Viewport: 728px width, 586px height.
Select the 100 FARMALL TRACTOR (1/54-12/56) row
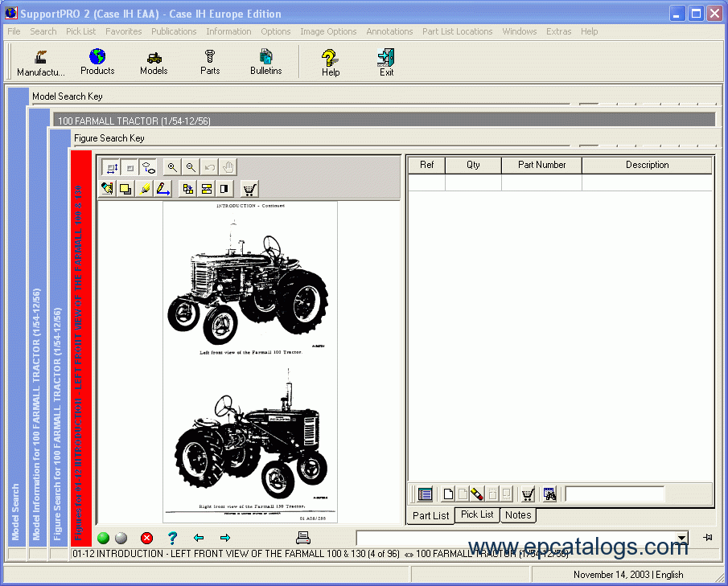click(384, 120)
